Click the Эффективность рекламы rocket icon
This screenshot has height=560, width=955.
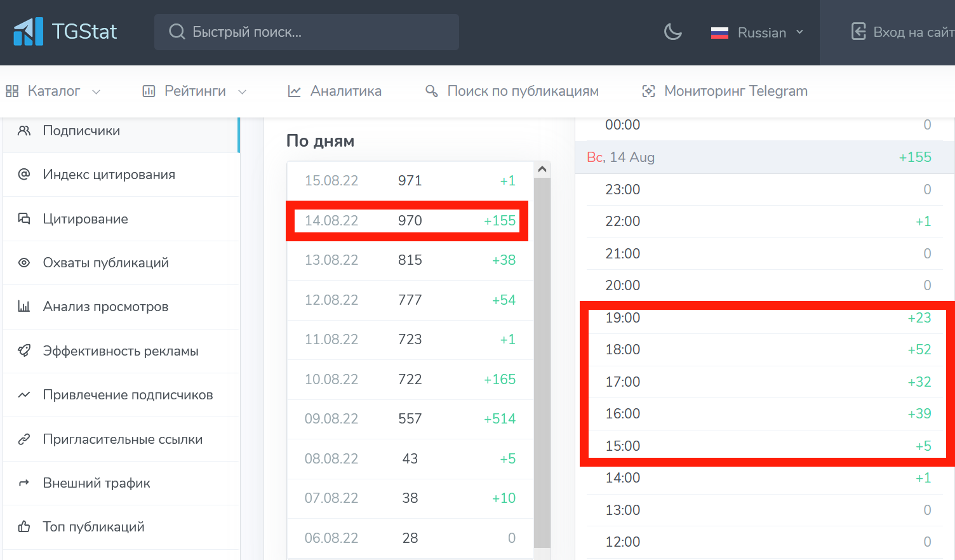24,350
